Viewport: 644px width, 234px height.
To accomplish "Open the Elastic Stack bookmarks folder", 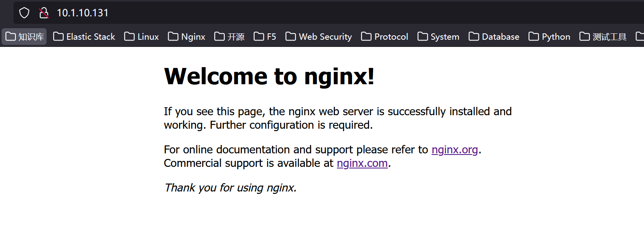I will pyautogui.click(x=84, y=37).
